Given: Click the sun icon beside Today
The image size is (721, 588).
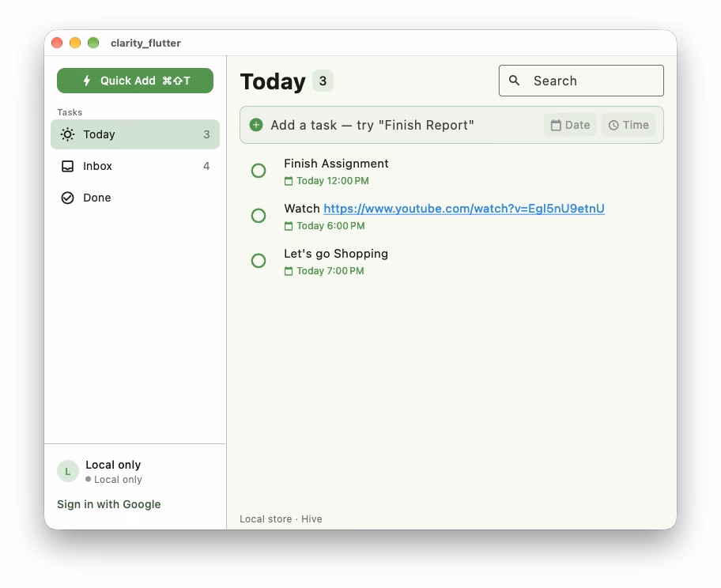Looking at the screenshot, I should 68,134.
